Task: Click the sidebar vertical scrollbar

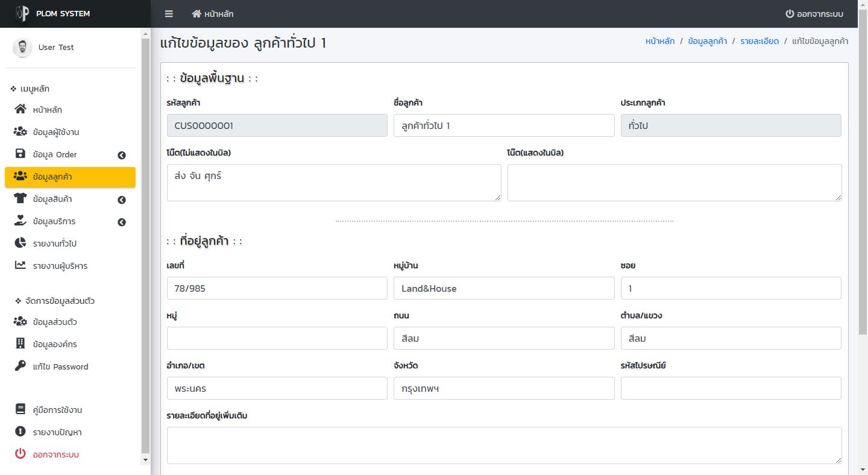Action: pos(145,241)
